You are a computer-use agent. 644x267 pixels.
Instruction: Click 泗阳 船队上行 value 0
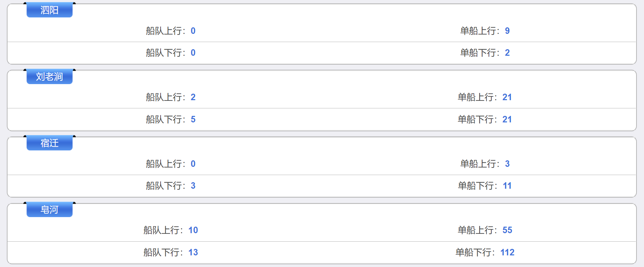click(x=193, y=31)
